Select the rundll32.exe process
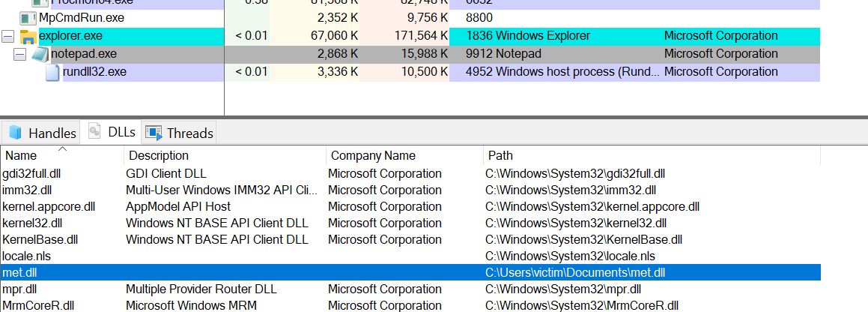 coord(94,72)
